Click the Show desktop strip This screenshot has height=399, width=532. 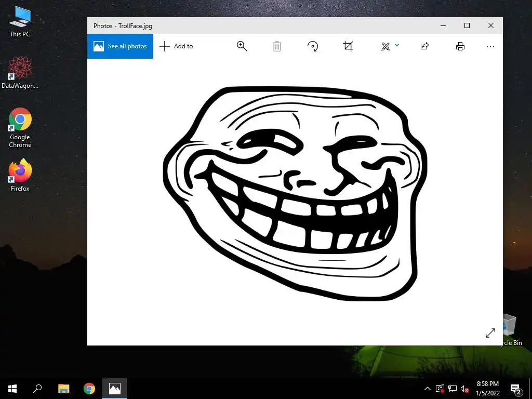(530, 389)
